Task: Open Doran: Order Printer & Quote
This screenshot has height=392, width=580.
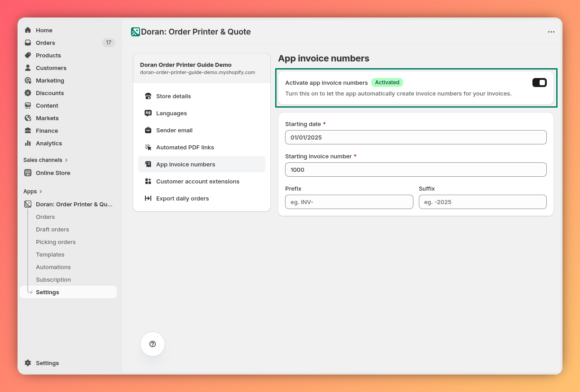Action: tap(74, 204)
